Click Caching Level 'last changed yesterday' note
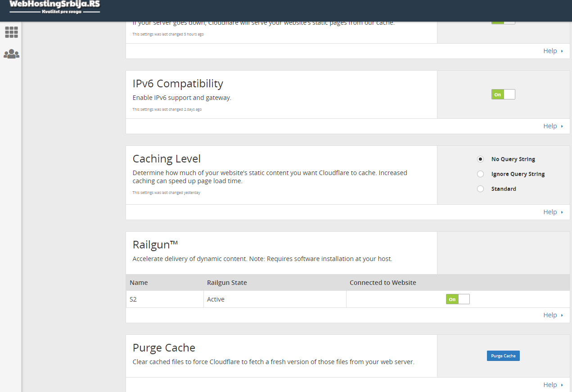 [167, 193]
